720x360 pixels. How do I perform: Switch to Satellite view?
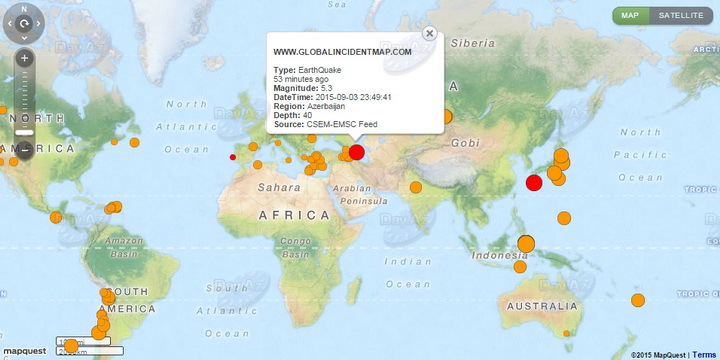pyautogui.click(x=681, y=16)
